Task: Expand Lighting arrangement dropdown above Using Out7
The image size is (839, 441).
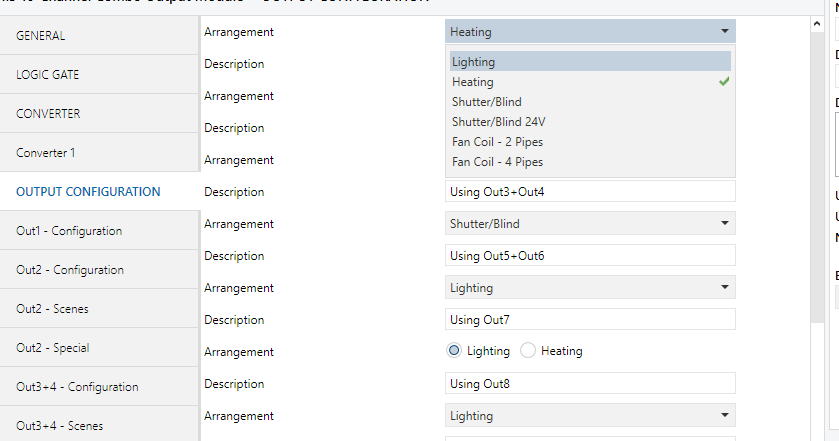Action: (x=590, y=287)
